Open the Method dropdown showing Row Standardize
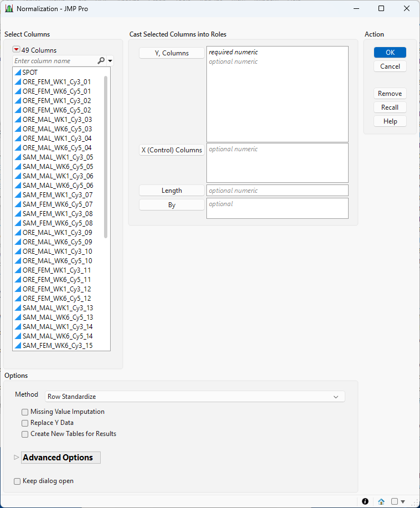Image resolution: width=420 pixels, height=508 pixels. (195, 396)
